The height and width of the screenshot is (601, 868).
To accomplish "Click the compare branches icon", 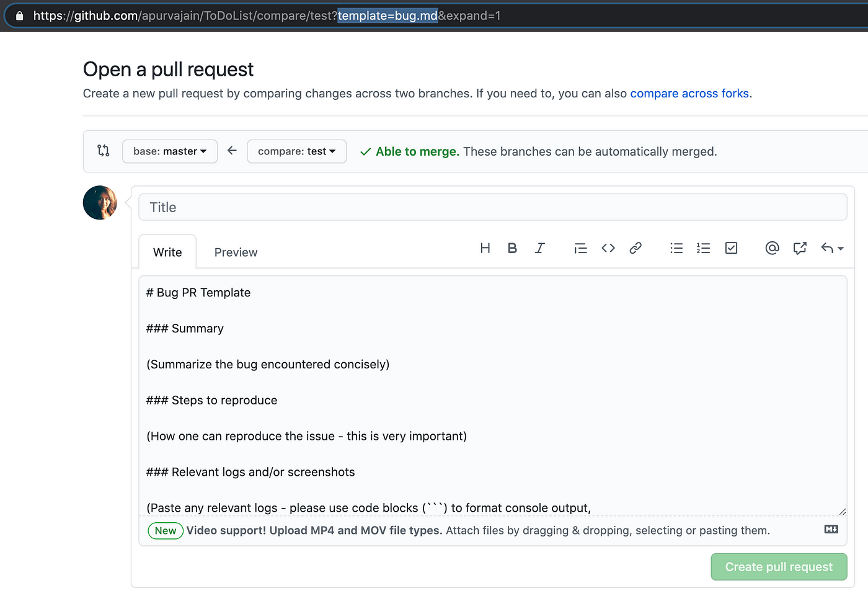I will tap(104, 150).
